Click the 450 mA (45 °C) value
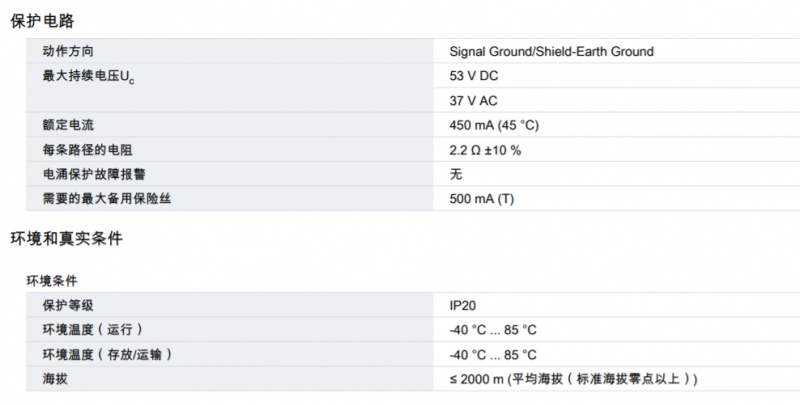This screenshot has width=800, height=406. [494, 125]
